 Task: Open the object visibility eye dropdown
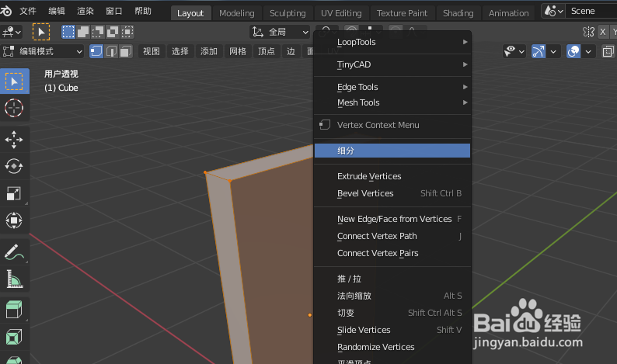click(x=514, y=51)
